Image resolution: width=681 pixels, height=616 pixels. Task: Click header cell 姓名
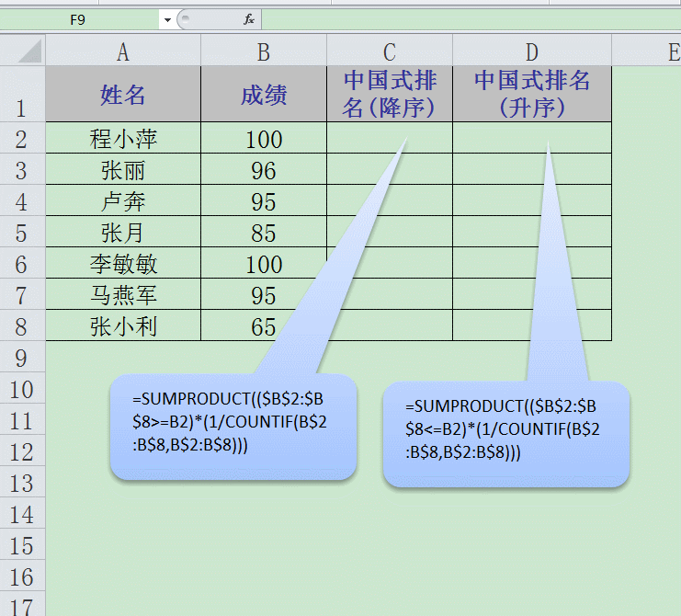click(x=123, y=94)
